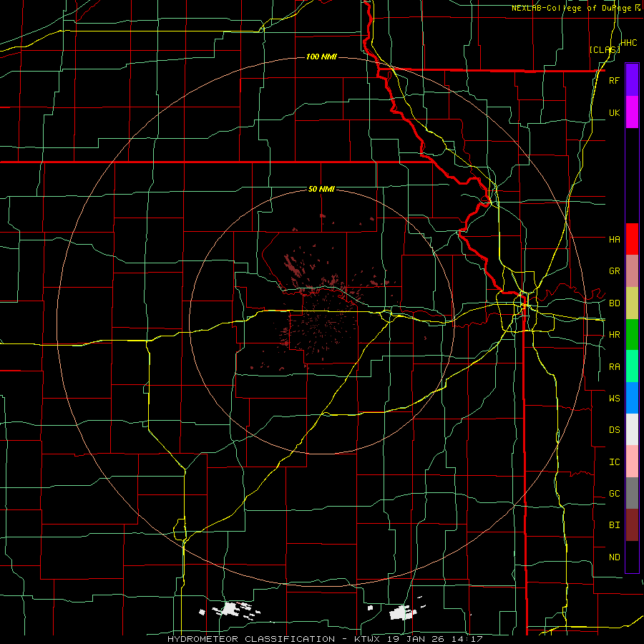This screenshot has width=644, height=644.
Task: Click the HA legend label
Action: 614,239
